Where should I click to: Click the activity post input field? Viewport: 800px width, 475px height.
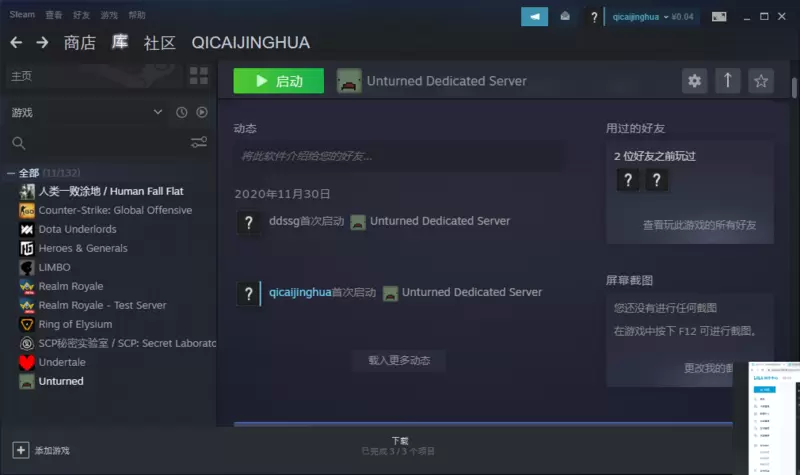398,156
